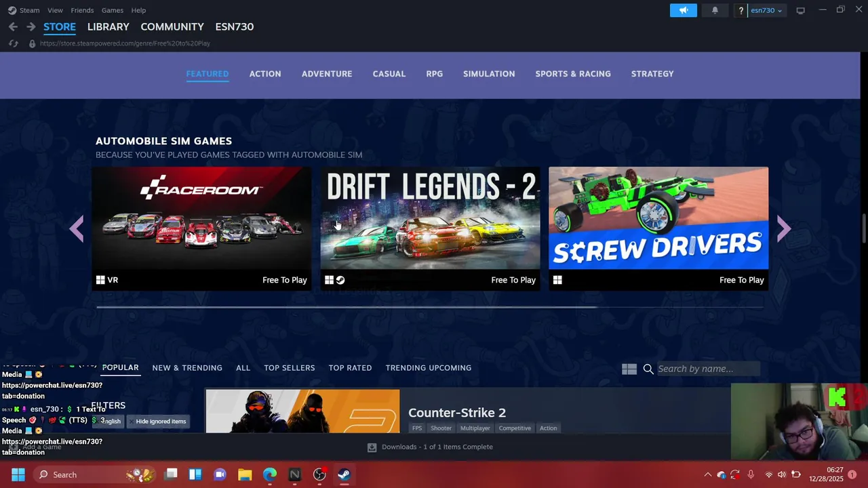
Task: Click the Multiplayer tag
Action: coord(475,428)
